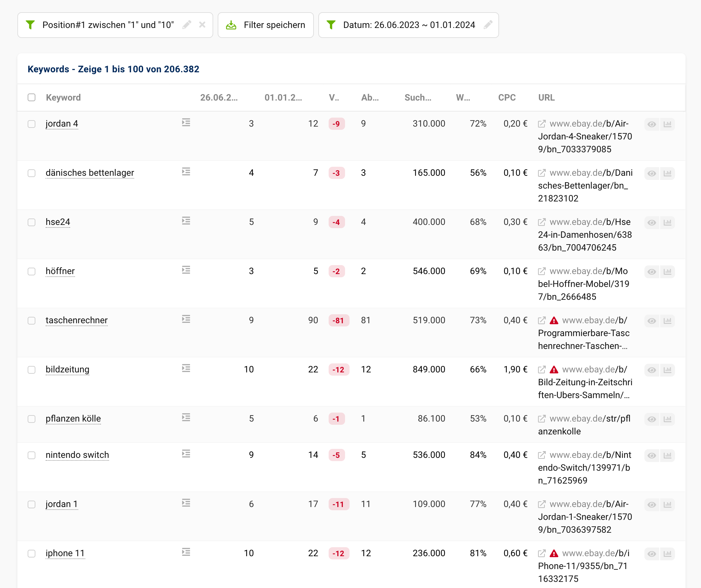The width and height of the screenshot is (701, 588).
Task: Edit the Datum filter with pencil icon
Action: point(488,25)
